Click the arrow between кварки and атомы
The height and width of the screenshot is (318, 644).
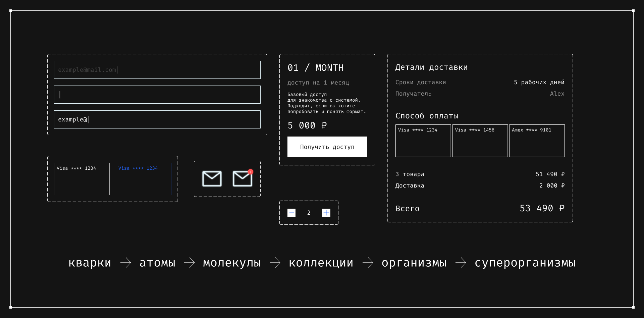[125, 263]
